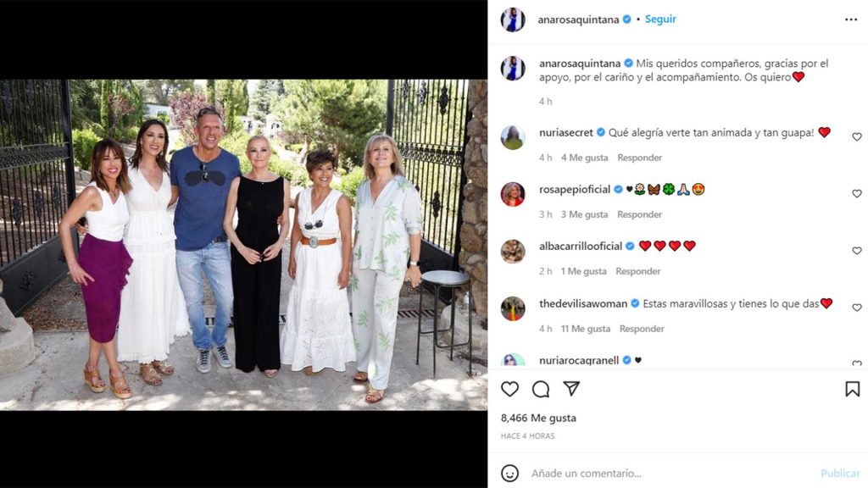Like nuriasecret's comment
The height and width of the screenshot is (488, 868).
coord(857,136)
